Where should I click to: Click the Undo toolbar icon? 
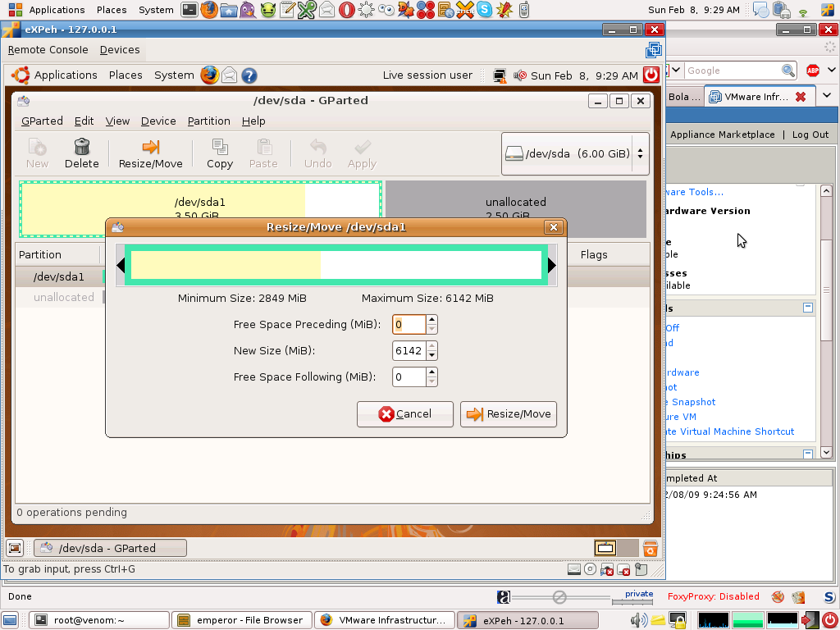(x=318, y=153)
